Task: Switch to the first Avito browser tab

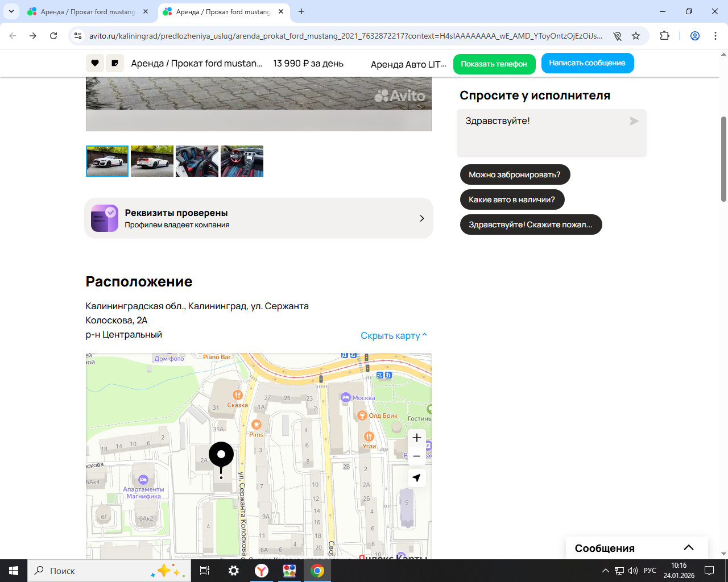Action: tap(88, 11)
